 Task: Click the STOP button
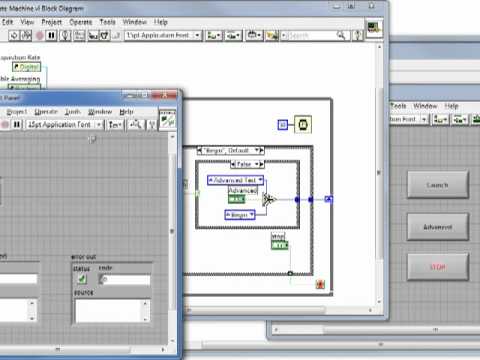click(438, 267)
